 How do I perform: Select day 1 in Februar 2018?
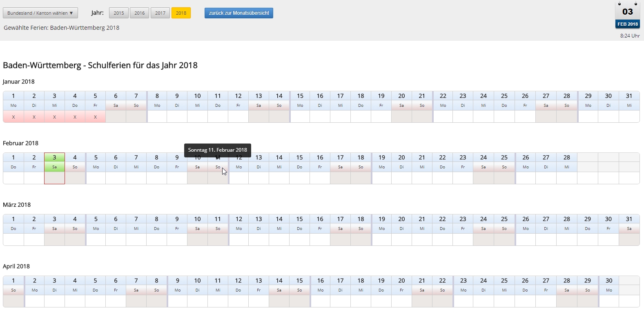pos(13,157)
